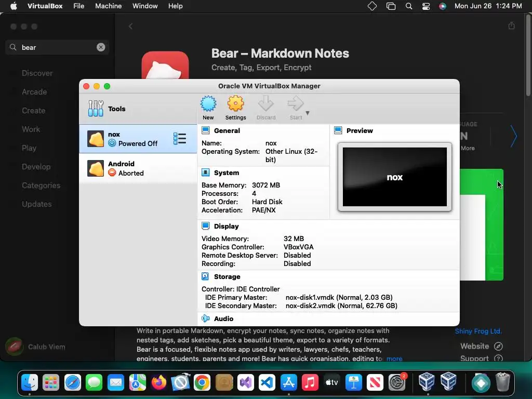
Task: Click the App Store share icon
Action: point(512,25)
